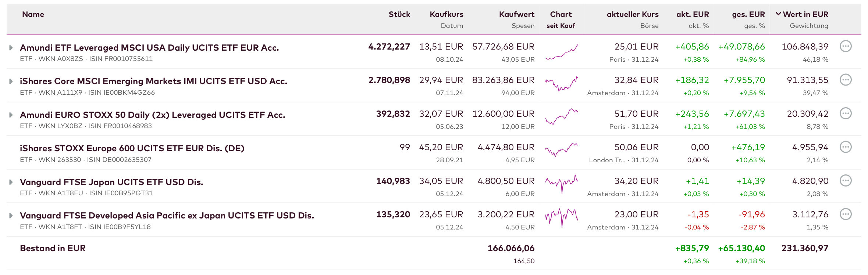Open options menu for Amundi MSCI USA row
The width and height of the screenshot is (868, 275).
pos(846,46)
